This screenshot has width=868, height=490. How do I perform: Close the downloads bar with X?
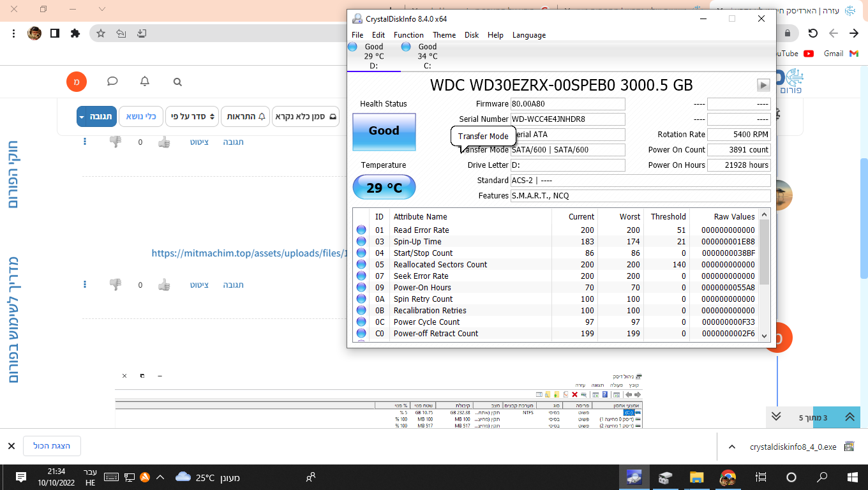(x=11, y=446)
